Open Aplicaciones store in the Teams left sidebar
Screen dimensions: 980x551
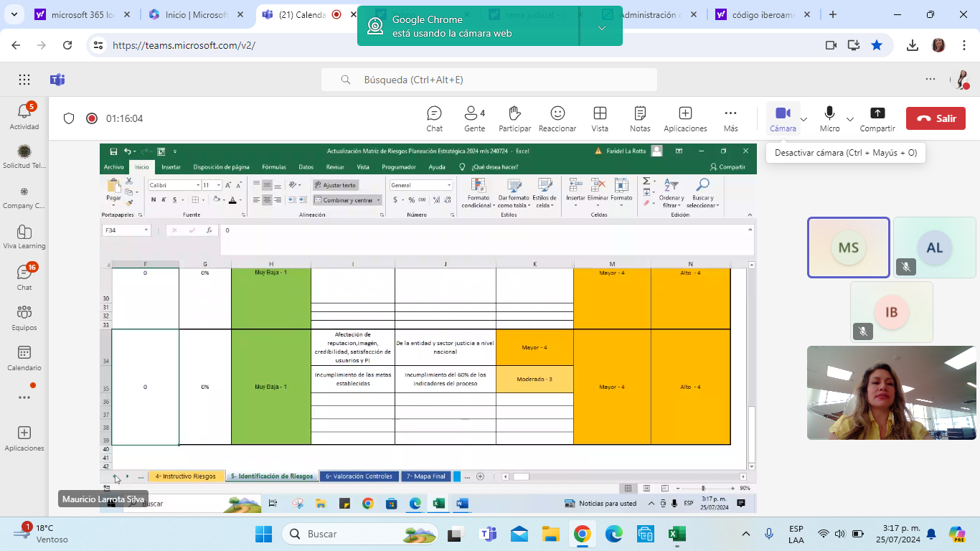point(24,438)
